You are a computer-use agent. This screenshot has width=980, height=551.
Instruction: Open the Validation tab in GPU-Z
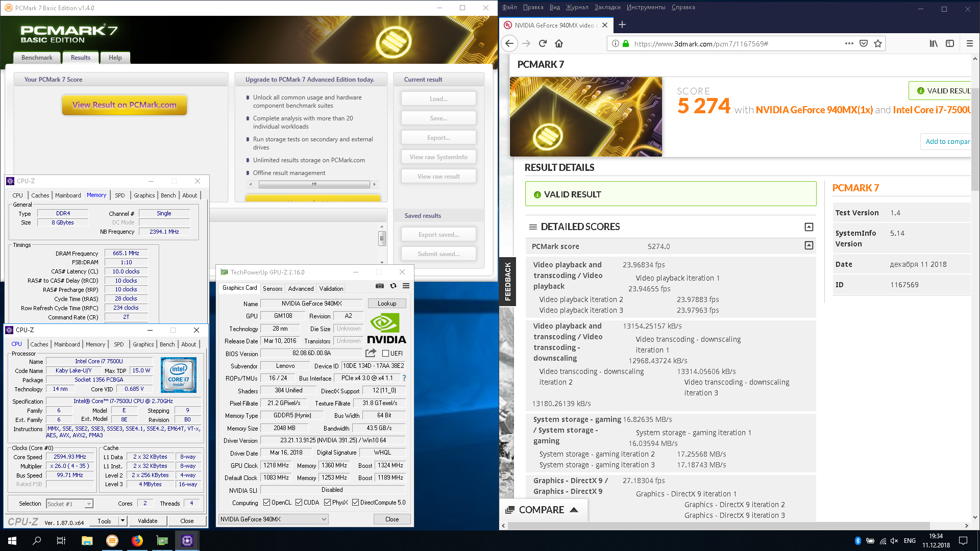tap(331, 288)
